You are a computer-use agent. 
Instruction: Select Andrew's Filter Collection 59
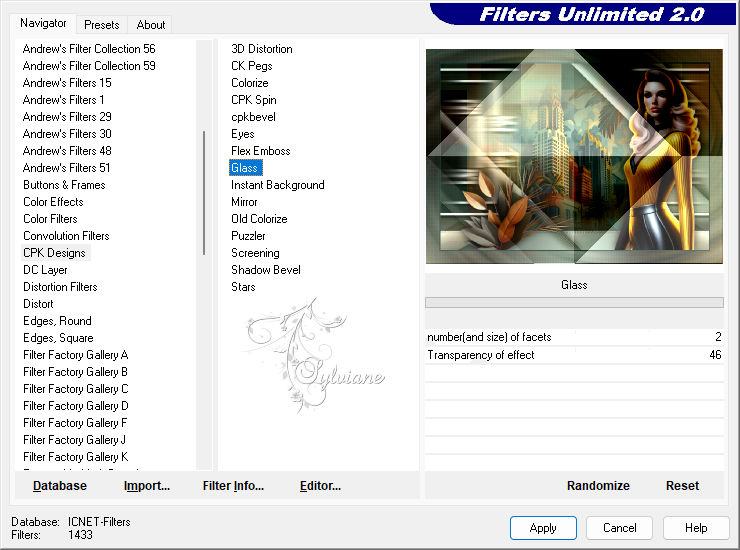tap(89, 66)
